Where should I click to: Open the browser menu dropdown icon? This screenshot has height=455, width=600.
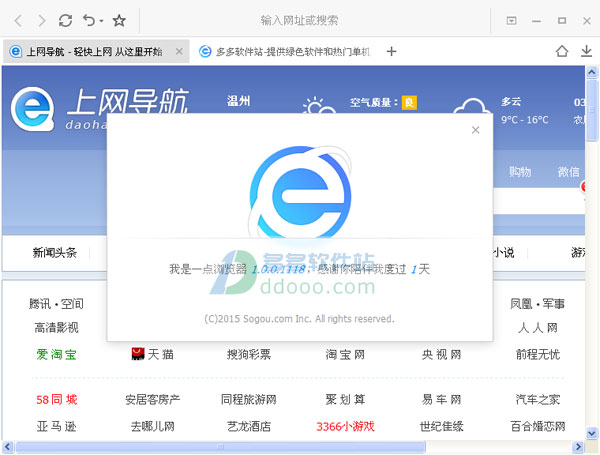511,20
